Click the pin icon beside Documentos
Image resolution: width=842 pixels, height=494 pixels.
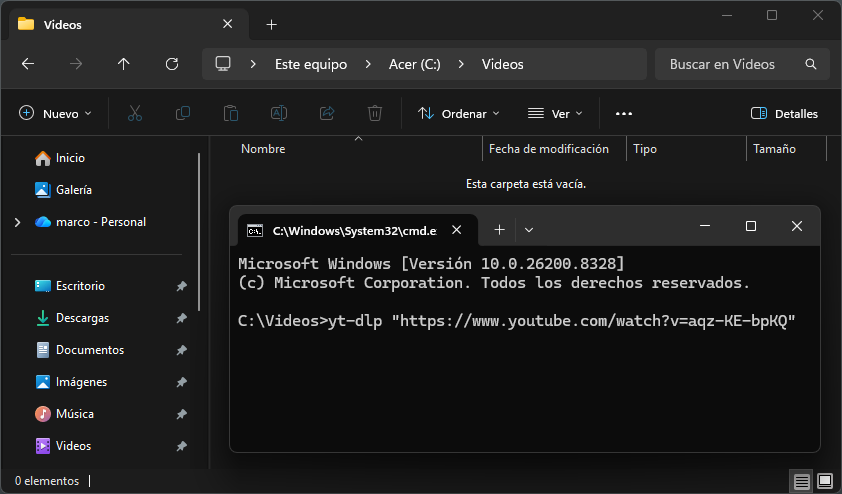[182, 350]
